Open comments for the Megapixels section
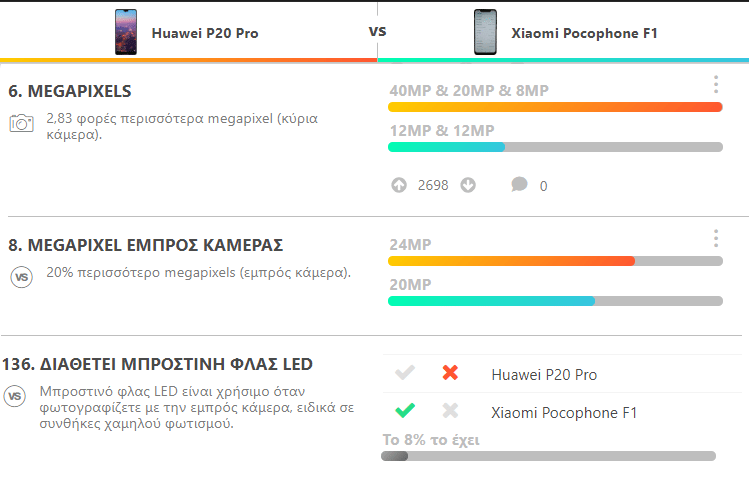The height and width of the screenshot is (487, 749). pyautogui.click(x=519, y=184)
